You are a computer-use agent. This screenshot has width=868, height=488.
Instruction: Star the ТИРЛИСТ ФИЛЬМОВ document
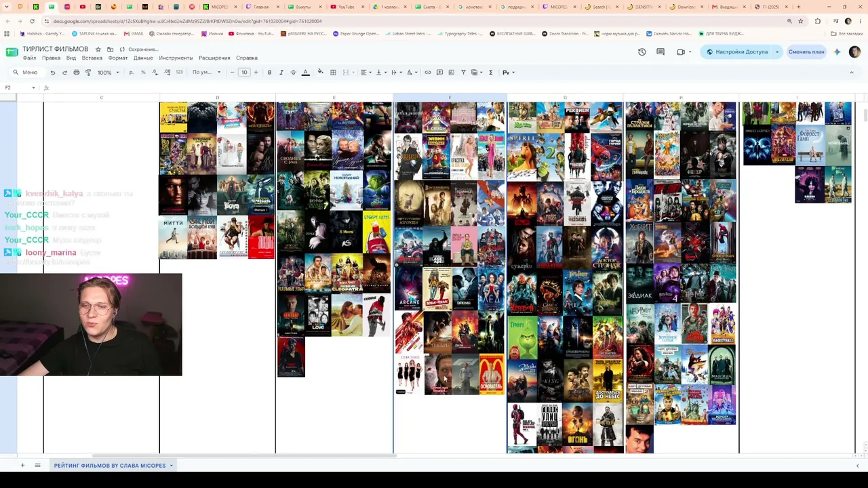pos(98,49)
